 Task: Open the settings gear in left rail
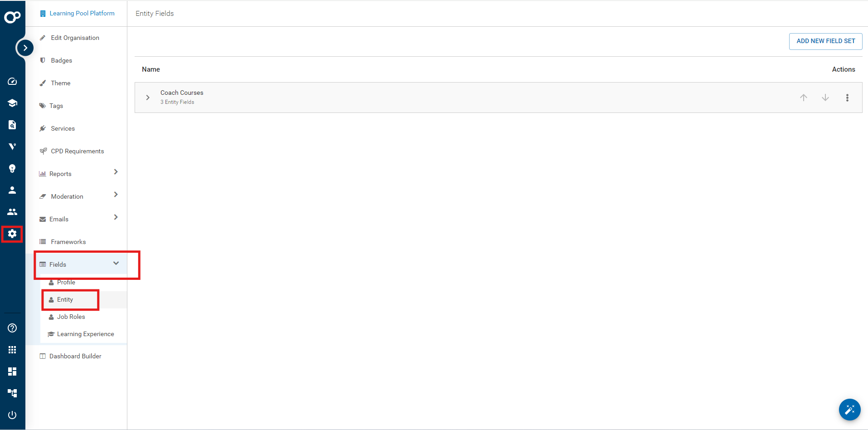(x=12, y=234)
